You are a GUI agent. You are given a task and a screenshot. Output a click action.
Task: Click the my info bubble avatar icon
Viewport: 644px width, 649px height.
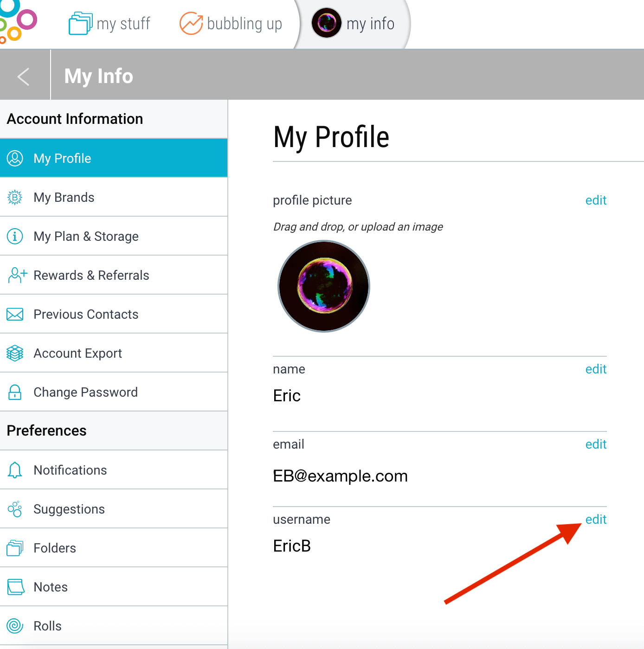(x=327, y=23)
